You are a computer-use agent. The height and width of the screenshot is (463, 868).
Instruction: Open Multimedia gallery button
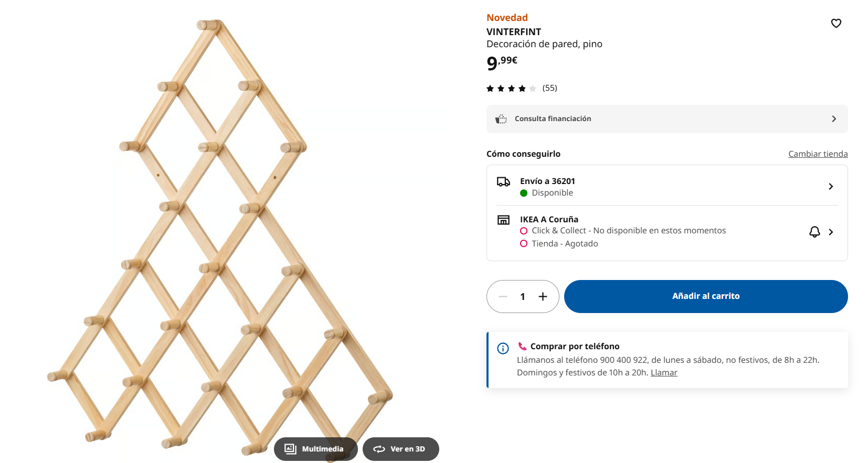click(x=315, y=449)
